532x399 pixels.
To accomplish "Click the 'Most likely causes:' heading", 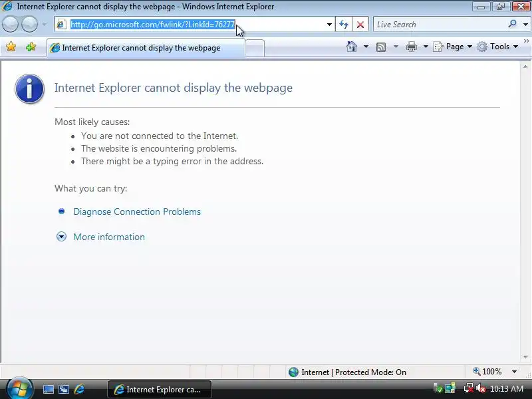I will click(x=92, y=122).
